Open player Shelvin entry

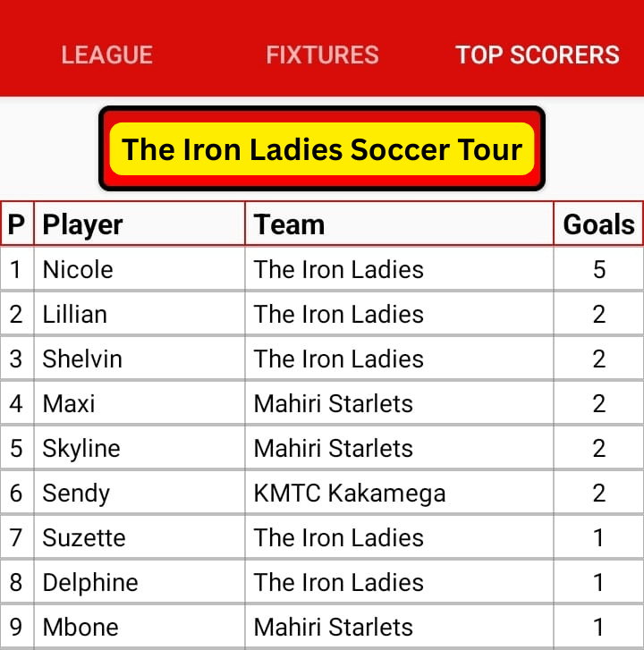pyautogui.click(x=82, y=359)
